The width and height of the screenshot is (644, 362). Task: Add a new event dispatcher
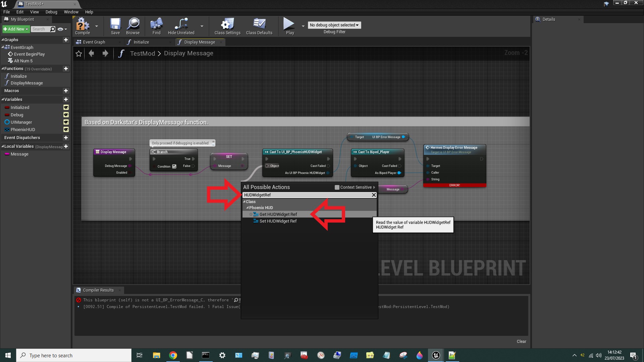[x=66, y=138]
